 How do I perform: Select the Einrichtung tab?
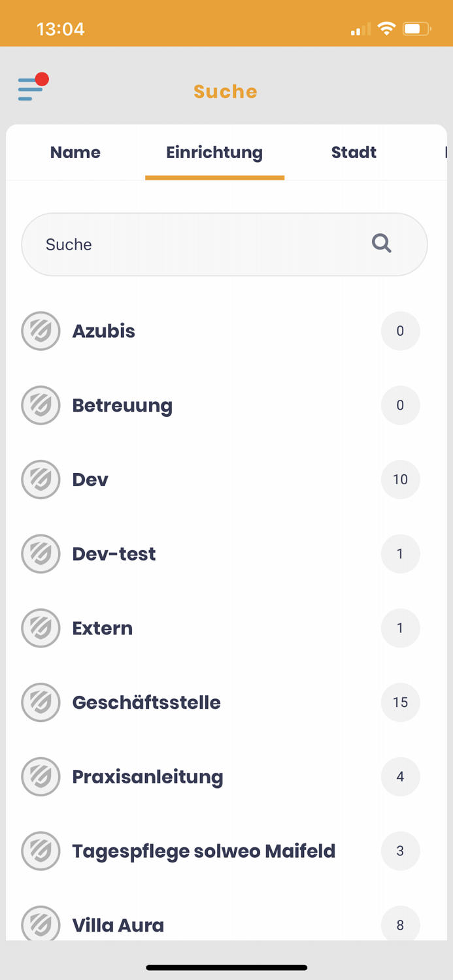(214, 152)
